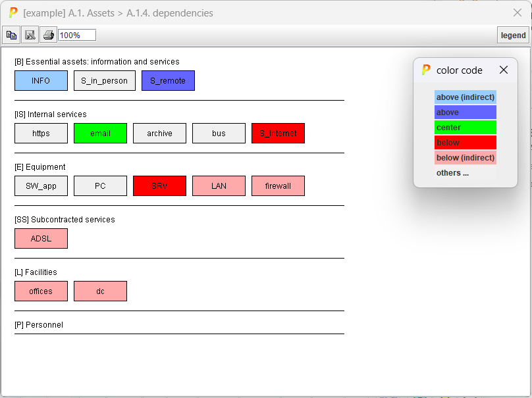The width and height of the screenshot is (532, 398).
Task: Select the https internal service box
Action: (41, 134)
